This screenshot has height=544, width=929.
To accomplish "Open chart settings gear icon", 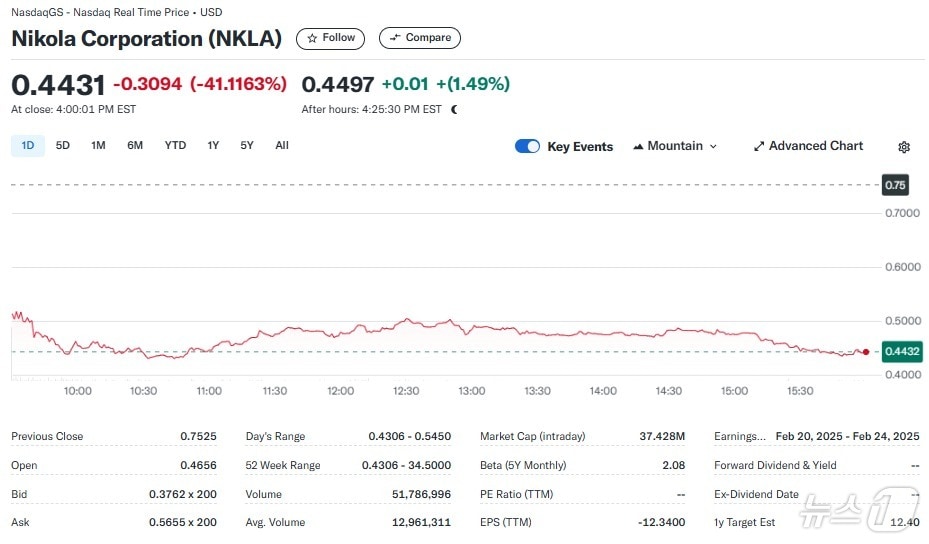I will coord(904,147).
